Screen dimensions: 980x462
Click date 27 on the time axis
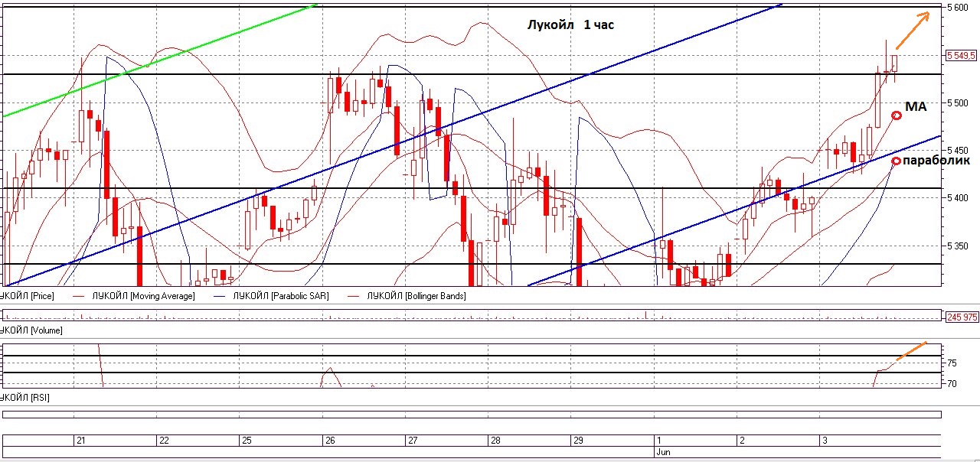tap(413, 441)
